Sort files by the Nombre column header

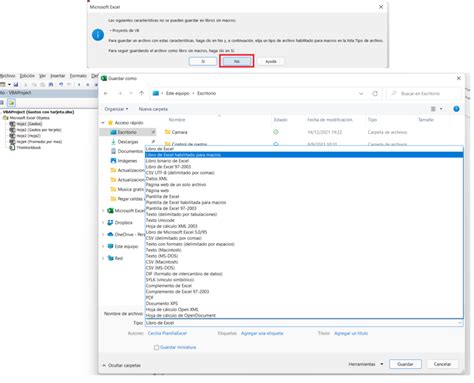coord(177,120)
